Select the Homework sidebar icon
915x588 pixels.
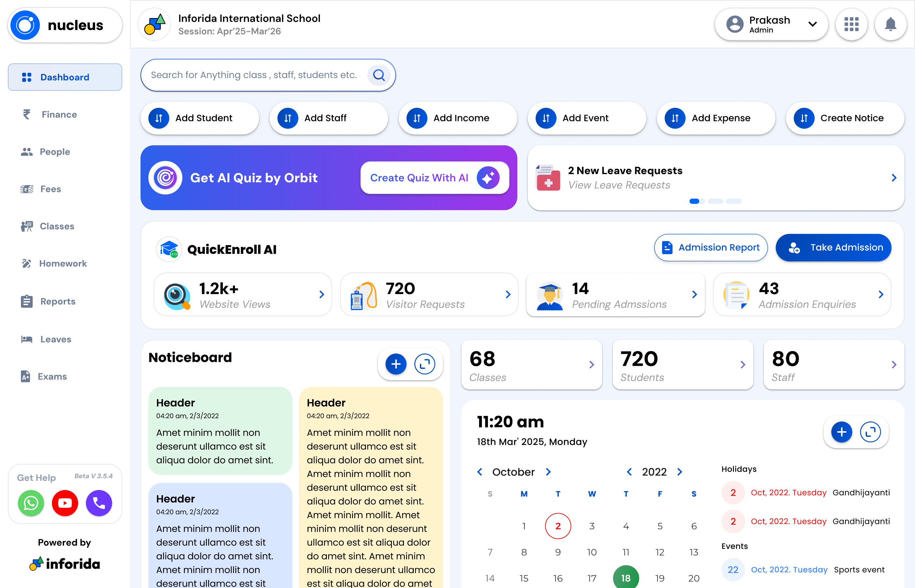pos(27,263)
